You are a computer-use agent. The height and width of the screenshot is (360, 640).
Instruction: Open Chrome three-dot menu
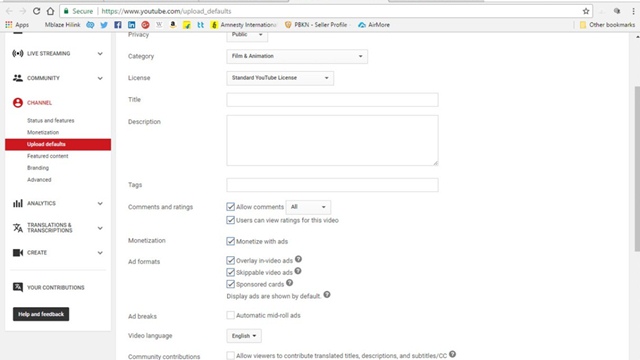coord(633,11)
